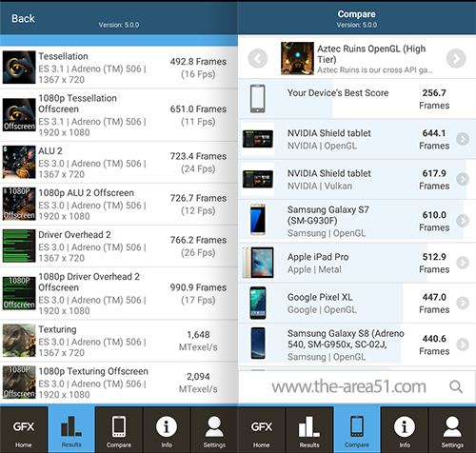Open Apple iPad Pro details chevron
This screenshot has height=453, width=476.
[463, 263]
